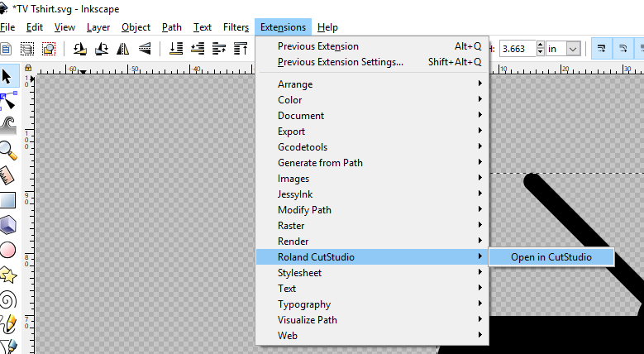The image size is (644, 354).
Task: Open the Stylesheet submenu
Action: pos(372,273)
